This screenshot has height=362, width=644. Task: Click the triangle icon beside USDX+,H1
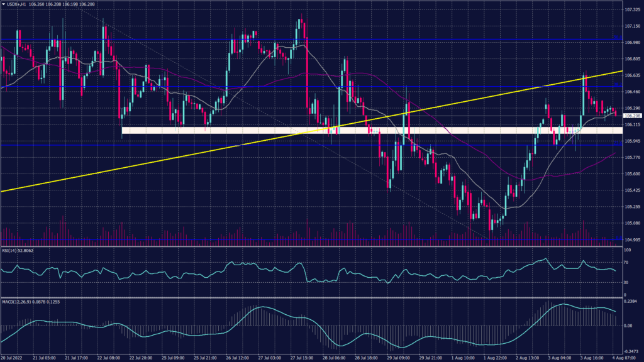[3, 5]
